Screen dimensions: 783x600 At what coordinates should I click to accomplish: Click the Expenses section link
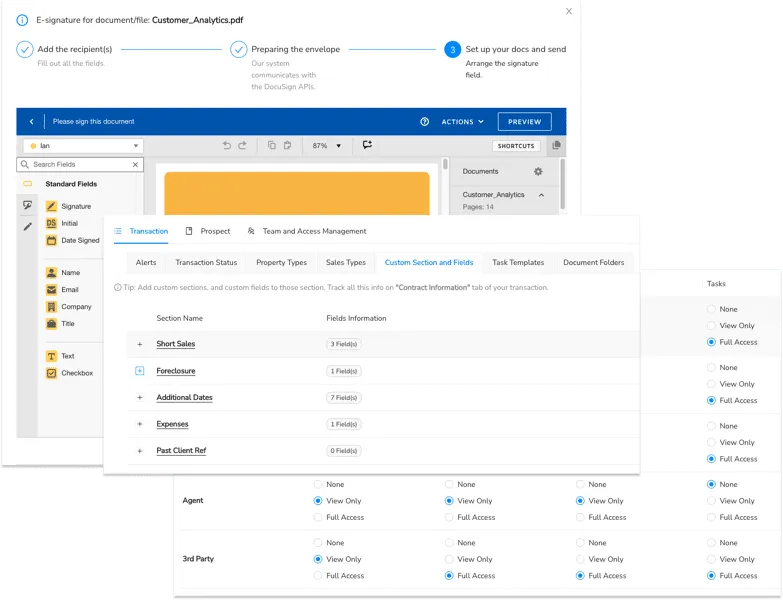click(172, 424)
